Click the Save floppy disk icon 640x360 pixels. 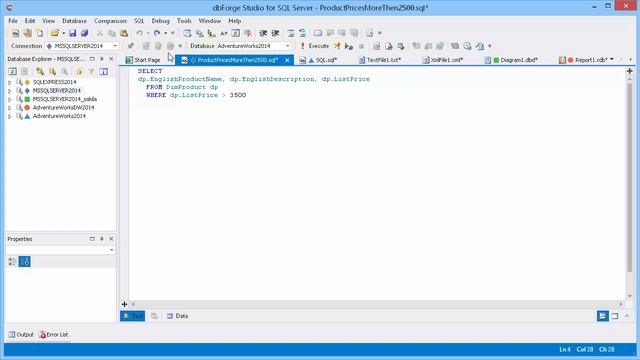tap(72, 33)
